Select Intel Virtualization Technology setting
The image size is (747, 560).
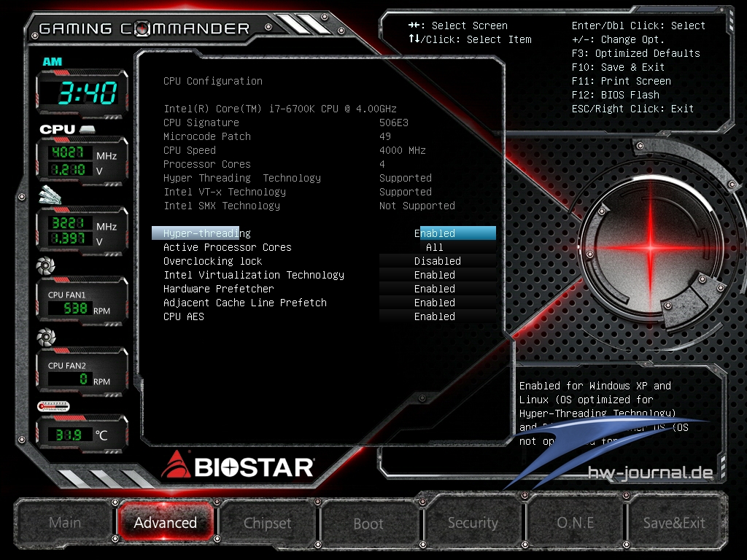(324, 275)
